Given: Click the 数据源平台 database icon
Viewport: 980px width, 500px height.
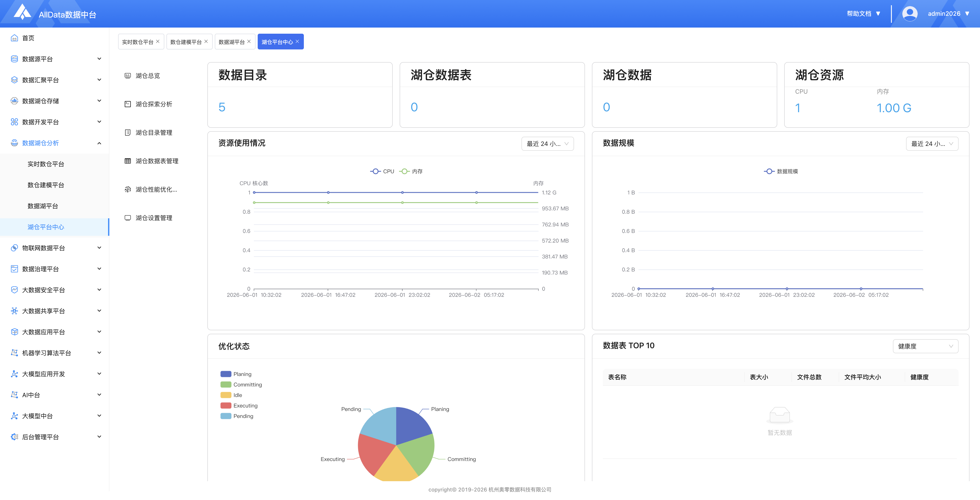Looking at the screenshot, I should pos(14,59).
